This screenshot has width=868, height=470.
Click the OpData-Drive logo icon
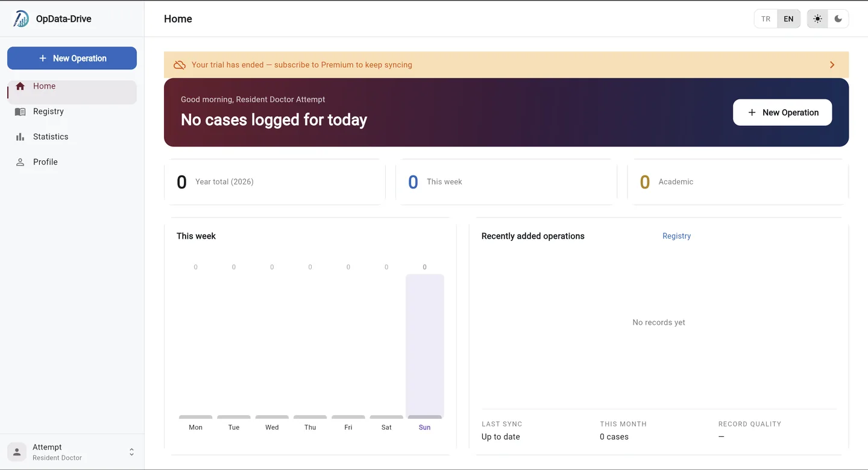21,19
